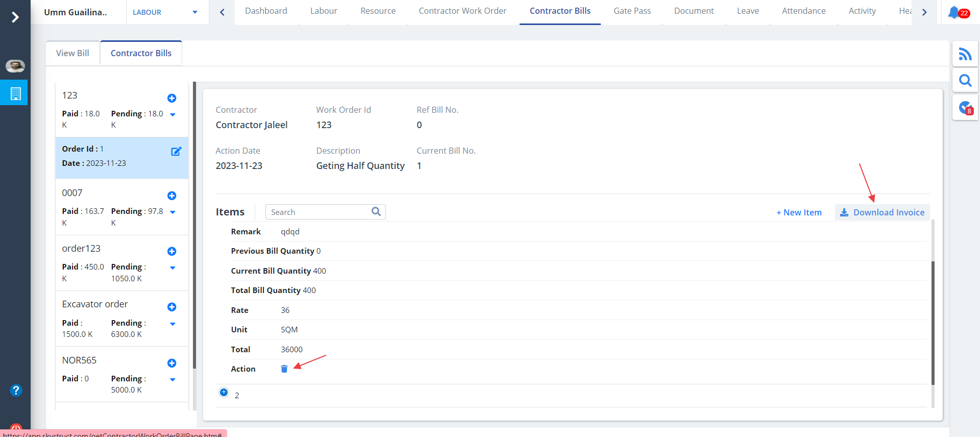Click the notification bell icon
980x437 pixels.
pos(953,12)
